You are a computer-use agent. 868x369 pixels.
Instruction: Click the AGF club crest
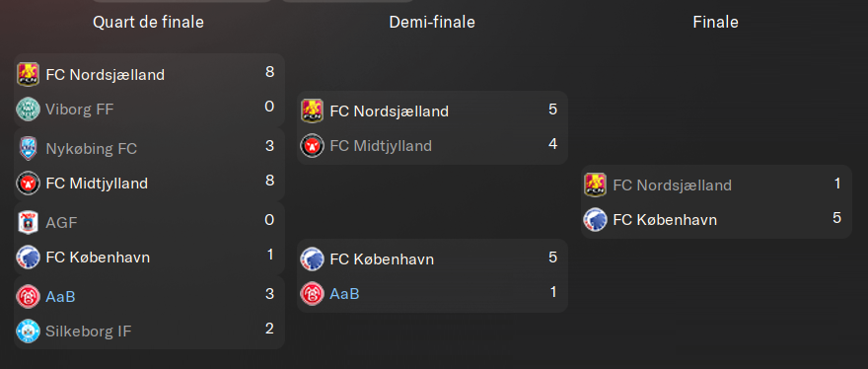[x=28, y=223]
